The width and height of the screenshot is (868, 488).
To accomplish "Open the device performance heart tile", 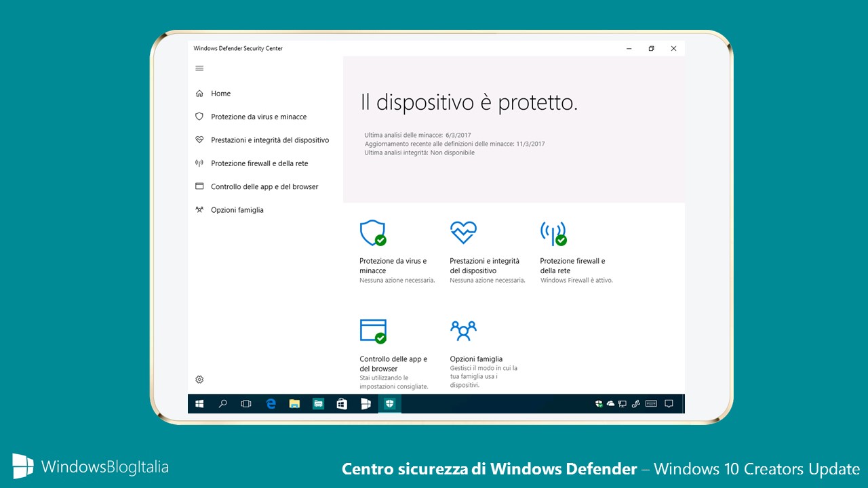I will click(x=488, y=251).
